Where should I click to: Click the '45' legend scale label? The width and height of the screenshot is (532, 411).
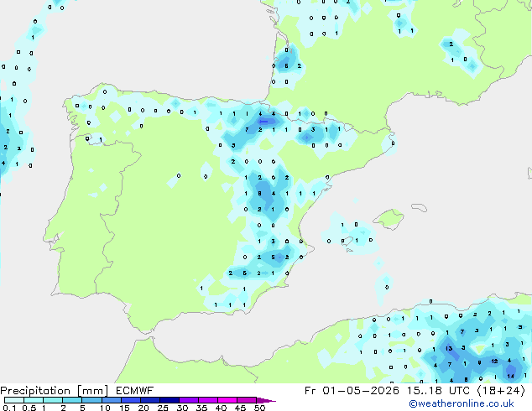[x=240, y=408]
